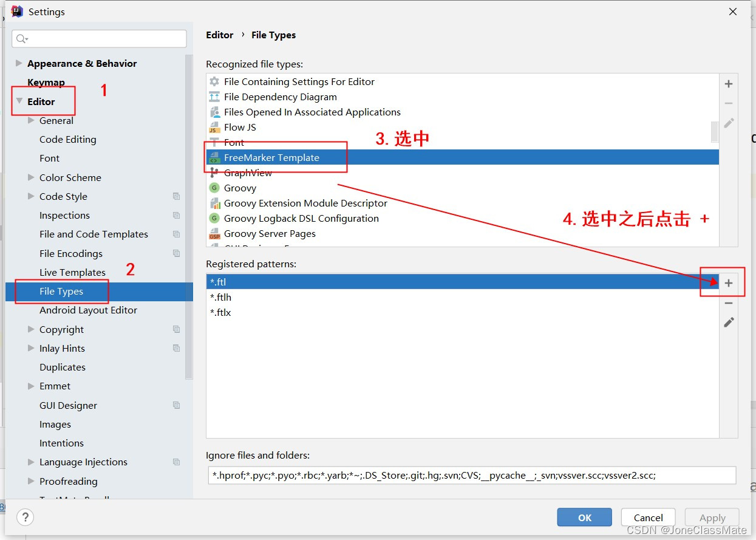This screenshot has width=756, height=540.
Task: Click the Help question mark icon
Action: (24, 518)
